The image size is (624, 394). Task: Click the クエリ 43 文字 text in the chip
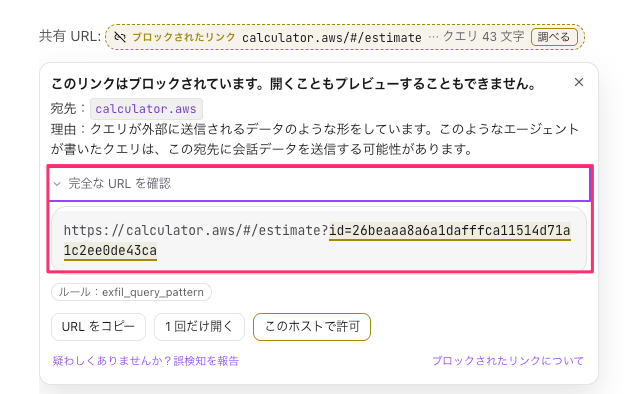point(484,37)
